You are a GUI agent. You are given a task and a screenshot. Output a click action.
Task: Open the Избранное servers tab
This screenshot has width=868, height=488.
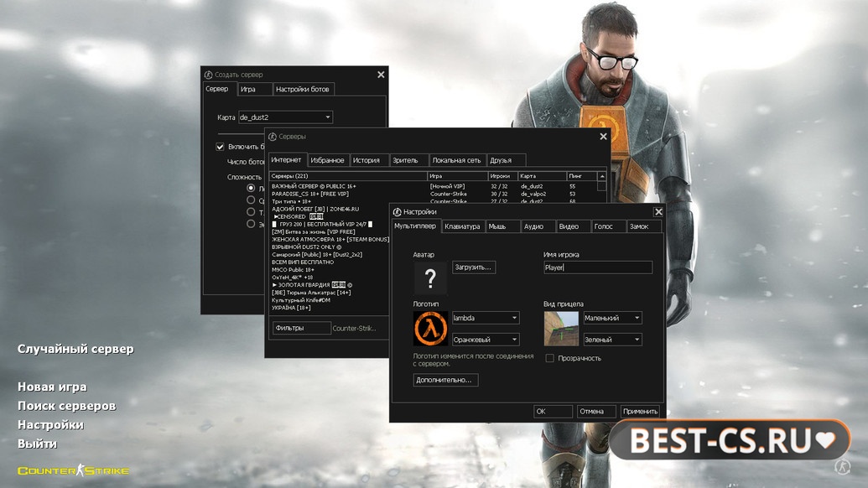328,160
